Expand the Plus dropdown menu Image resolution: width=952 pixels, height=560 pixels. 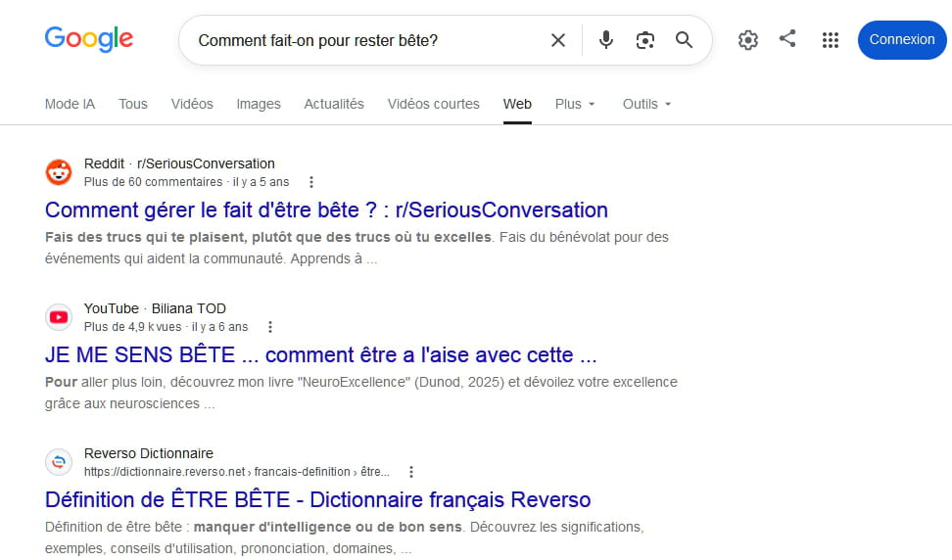coord(574,104)
